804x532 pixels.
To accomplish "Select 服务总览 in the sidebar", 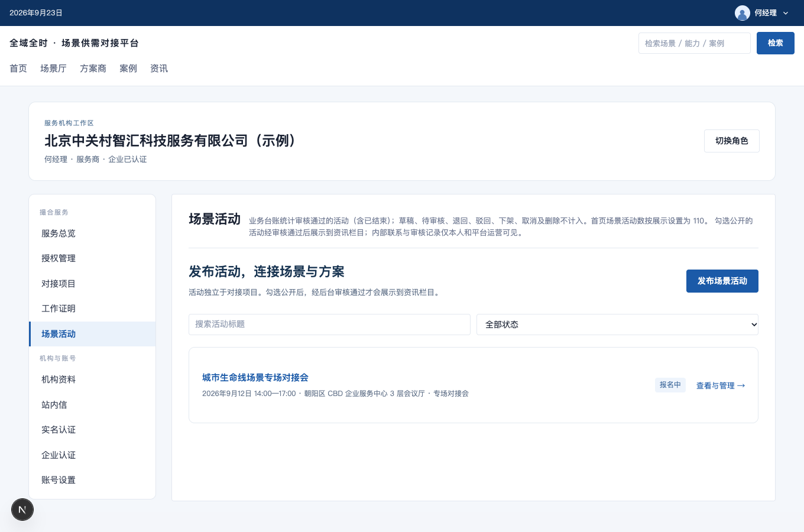I will click(92, 233).
